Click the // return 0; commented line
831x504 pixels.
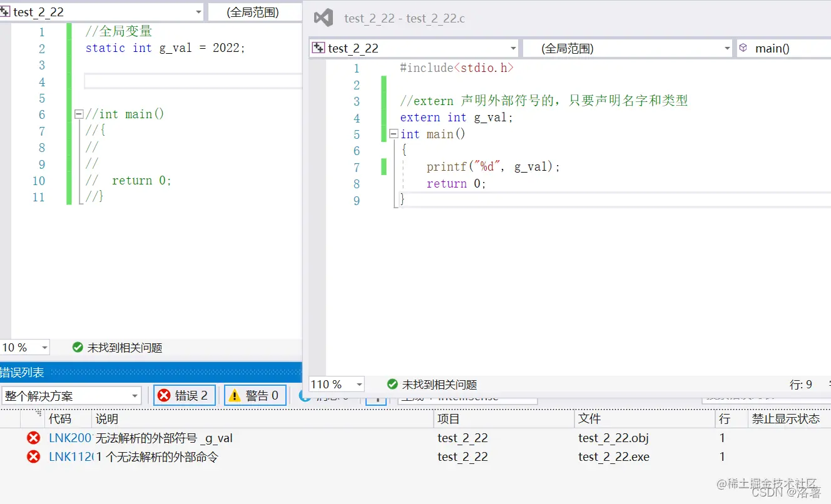(128, 180)
